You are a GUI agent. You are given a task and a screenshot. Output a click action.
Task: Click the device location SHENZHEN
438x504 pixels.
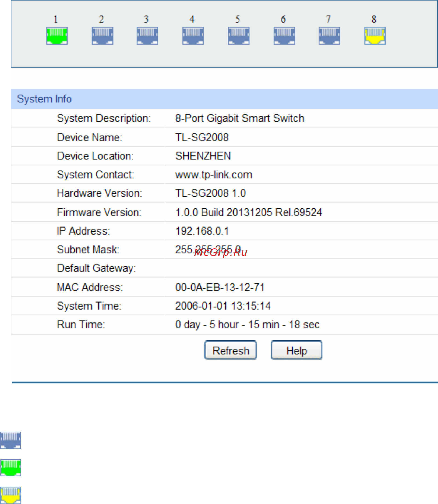pyautogui.click(x=203, y=156)
